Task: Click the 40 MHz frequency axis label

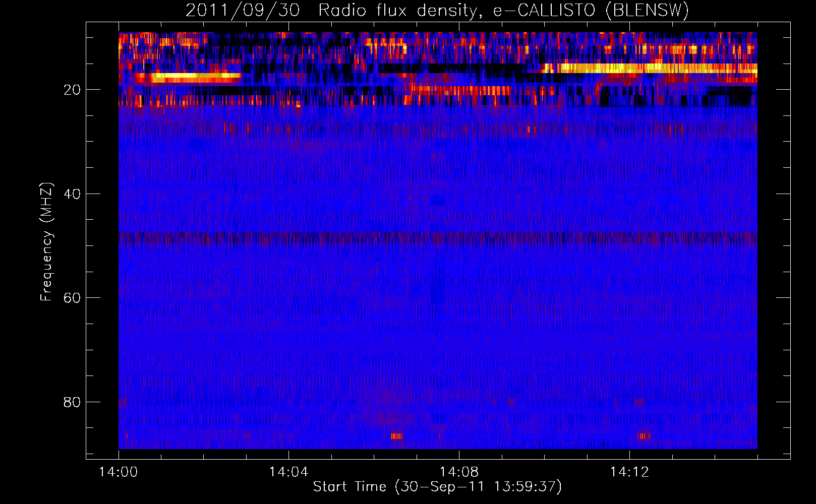Action: coord(73,194)
